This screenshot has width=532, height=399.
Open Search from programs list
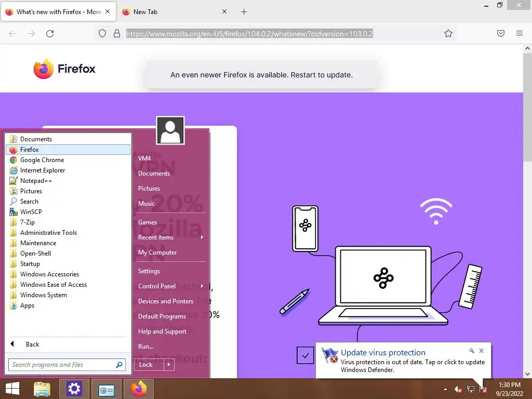[x=68, y=202]
